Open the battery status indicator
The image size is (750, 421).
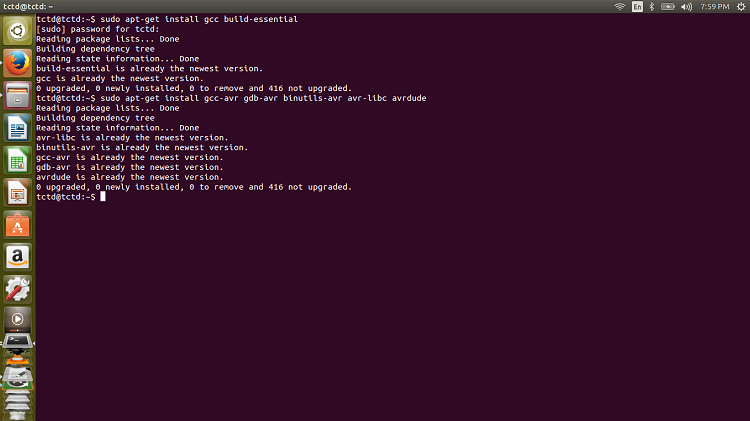click(668, 7)
